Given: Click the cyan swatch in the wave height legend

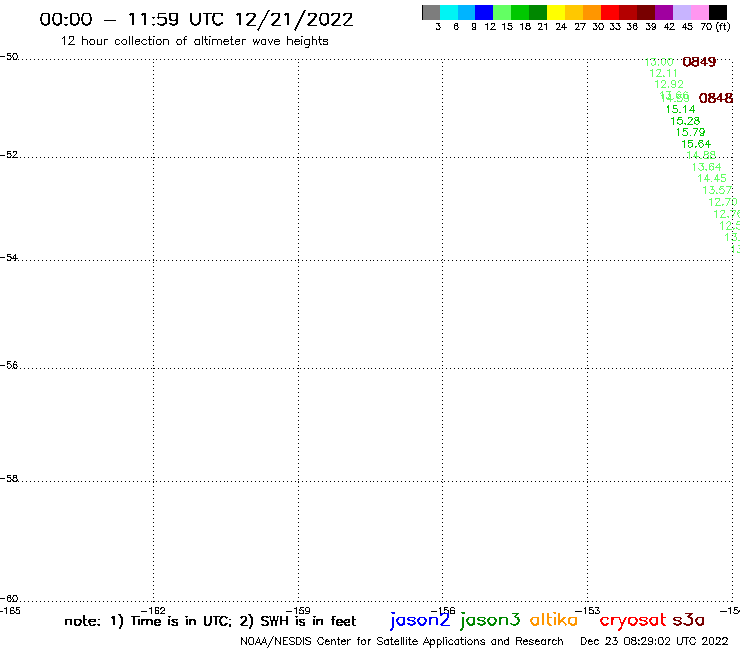Looking at the screenshot, I should point(449,12).
